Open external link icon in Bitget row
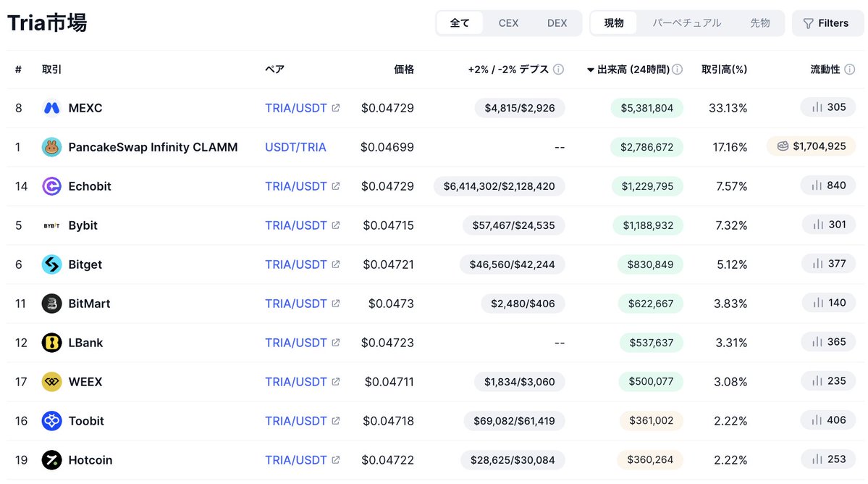Image resolution: width=868 pixels, height=484 pixels. [335, 264]
